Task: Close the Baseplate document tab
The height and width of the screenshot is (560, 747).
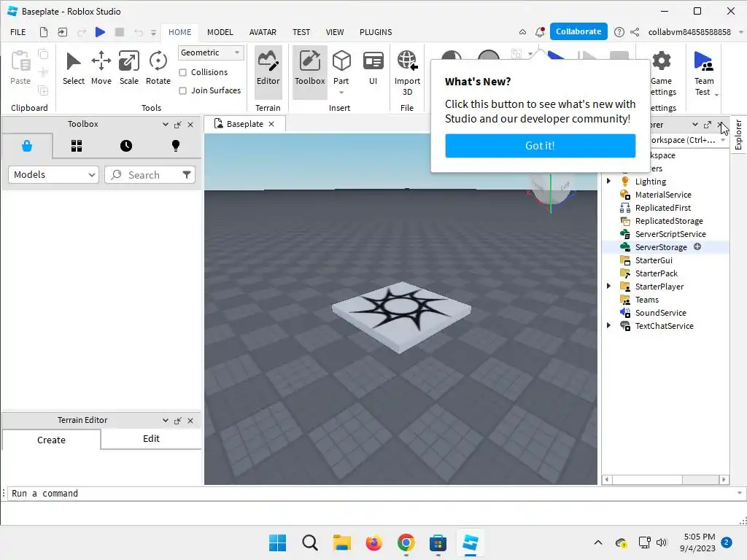Action: click(x=271, y=124)
